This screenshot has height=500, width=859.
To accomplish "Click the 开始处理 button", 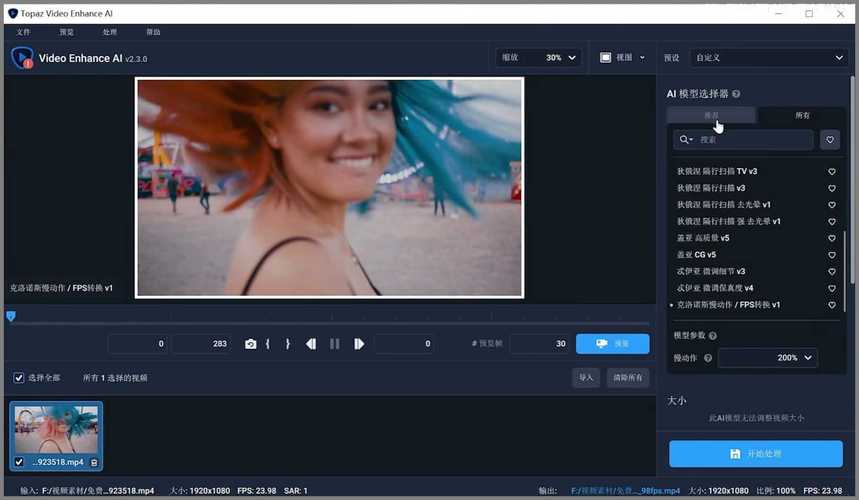I will pyautogui.click(x=756, y=454).
